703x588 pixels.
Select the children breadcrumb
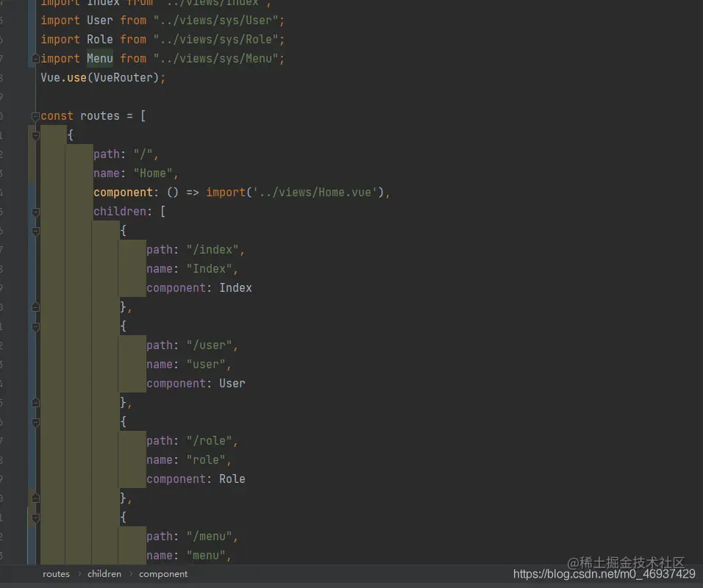point(104,574)
